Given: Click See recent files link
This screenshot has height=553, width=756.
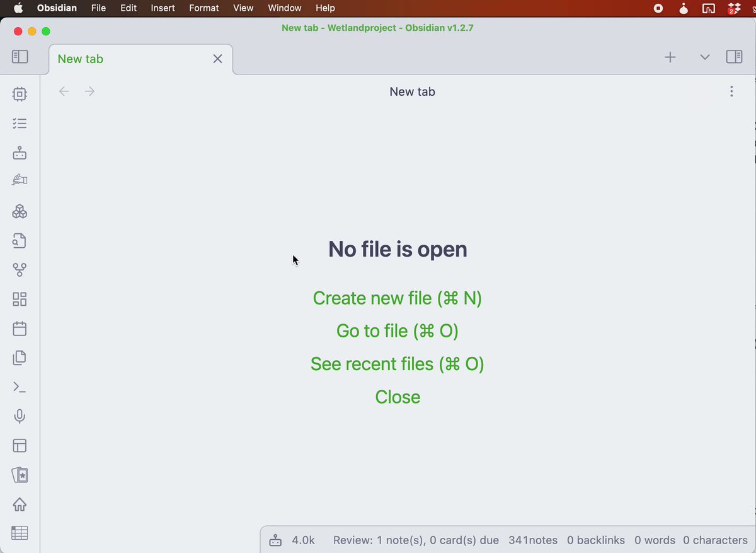Looking at the screenshot, I should (398, 364).
